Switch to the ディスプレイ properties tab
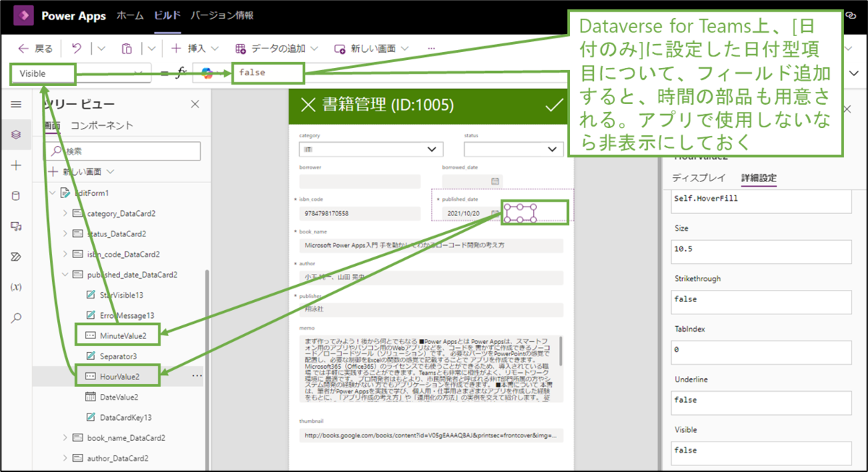The height and width of the screenshot is (472, 868). pos(698,179)
